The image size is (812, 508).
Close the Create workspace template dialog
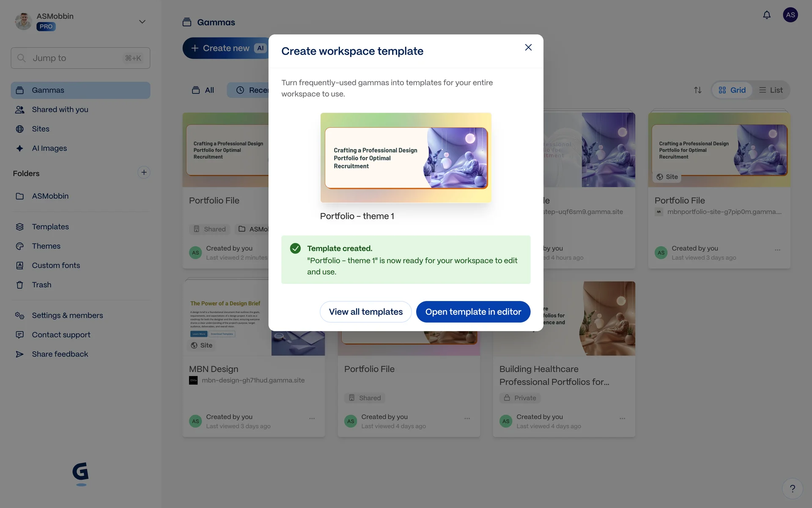(528, 47)
